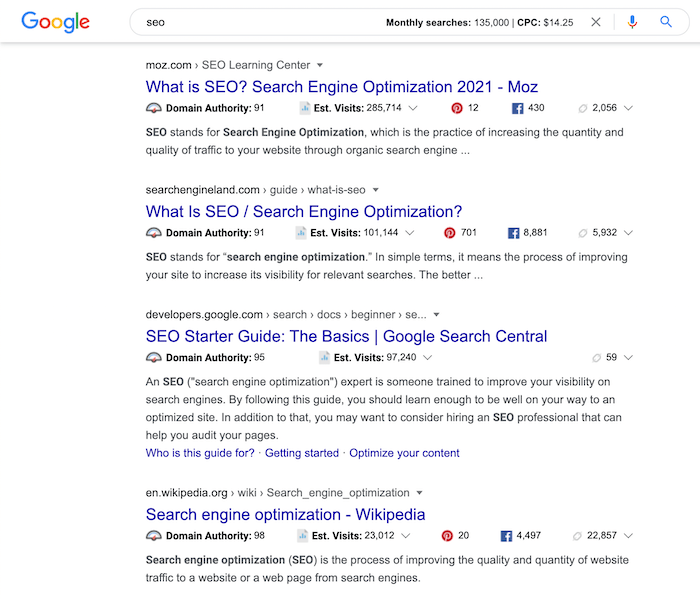This screenshot has height=599, width=700.
Task: Click Facebook icon showing 4,497 shares
Action: click(506, 536)
